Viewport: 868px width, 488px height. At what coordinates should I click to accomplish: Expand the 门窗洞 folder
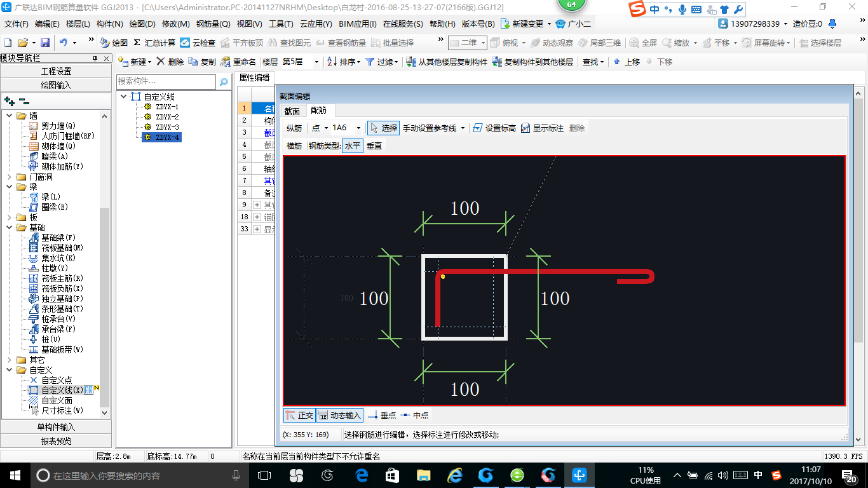pyautogui.click(x=10, y=177)
